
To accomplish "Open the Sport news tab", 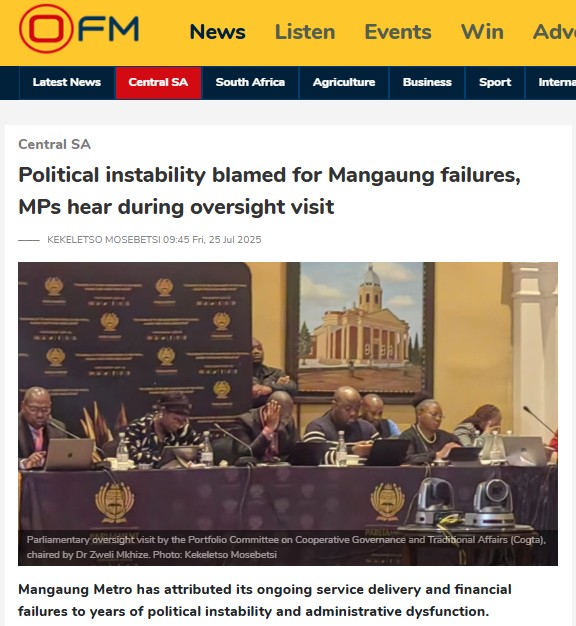I will tap(495, 82).
